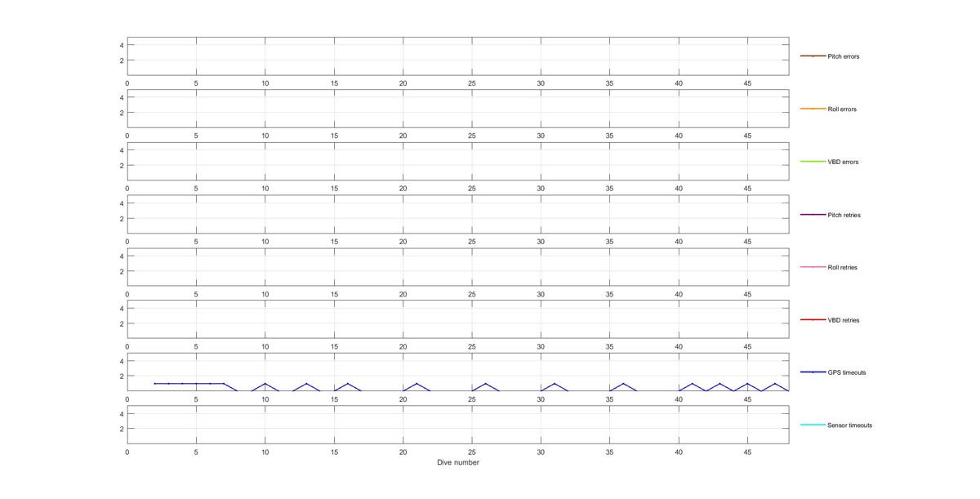980x499 pixels.
Task: Select the GPS timeouts peak at dive 10
Action: 265,384
